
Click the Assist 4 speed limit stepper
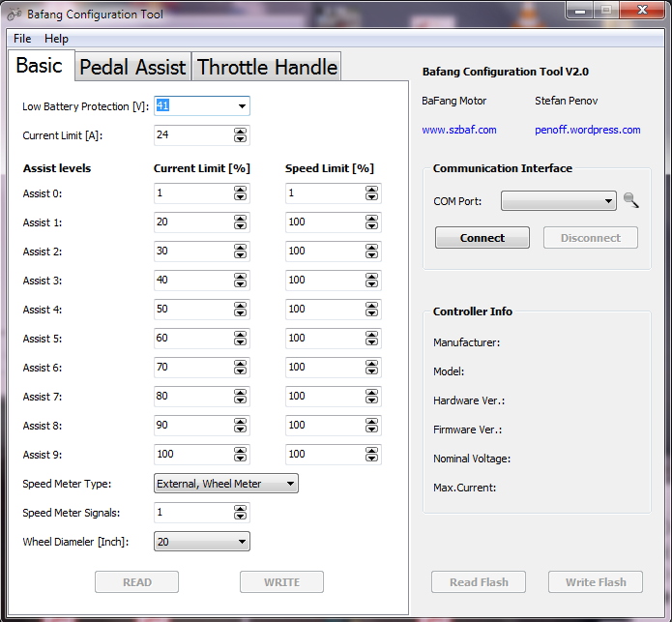(371, 310)
